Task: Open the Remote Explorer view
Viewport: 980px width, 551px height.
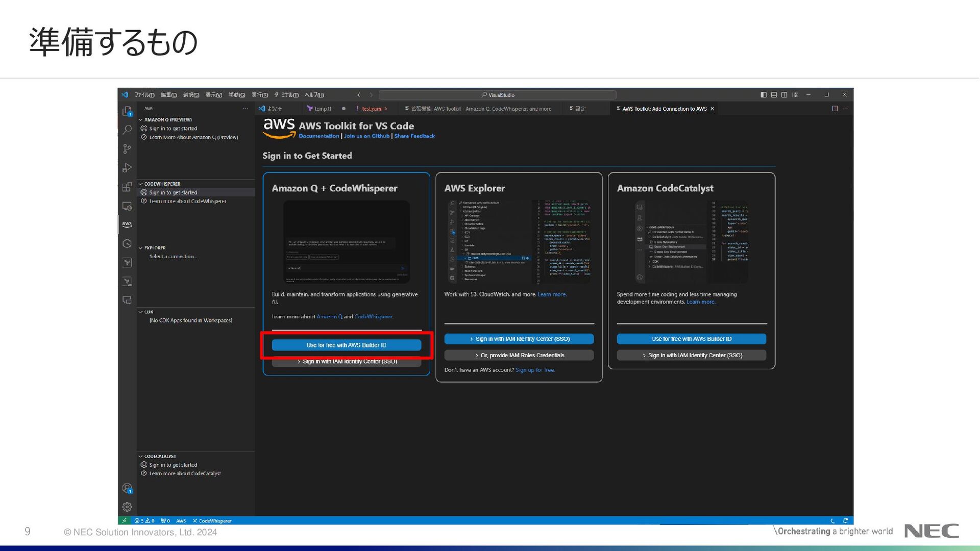Action: click(127, 206)
